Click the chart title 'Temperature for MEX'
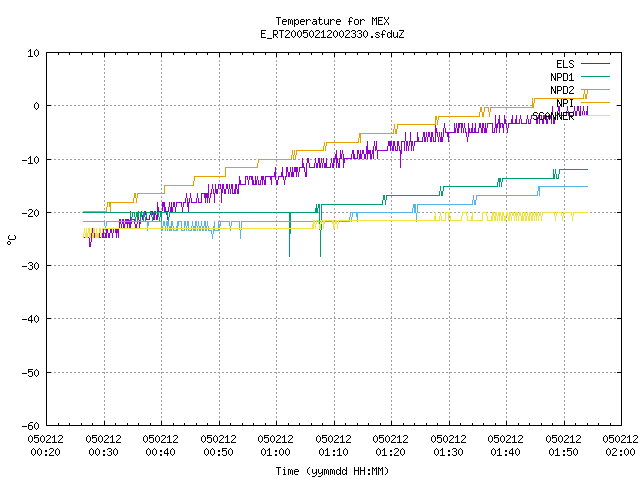Viewport: 640px width, 480px height. tap(332, 21)
